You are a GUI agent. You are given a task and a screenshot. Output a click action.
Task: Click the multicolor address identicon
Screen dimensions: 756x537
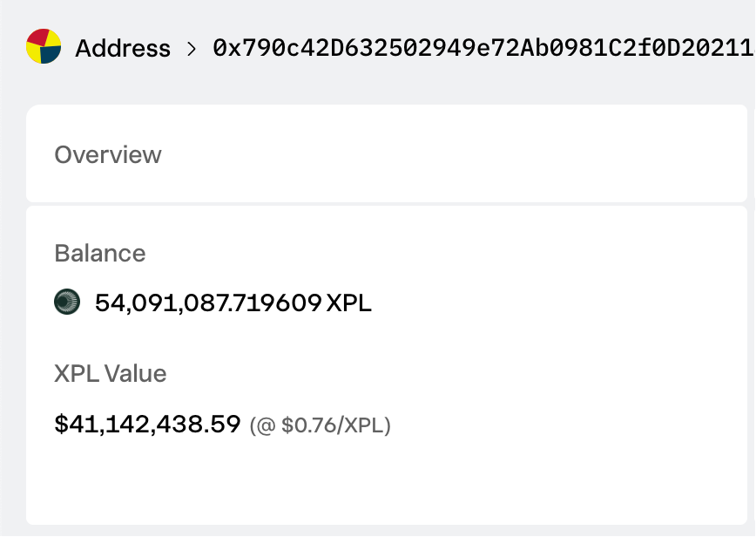(44, 46)
